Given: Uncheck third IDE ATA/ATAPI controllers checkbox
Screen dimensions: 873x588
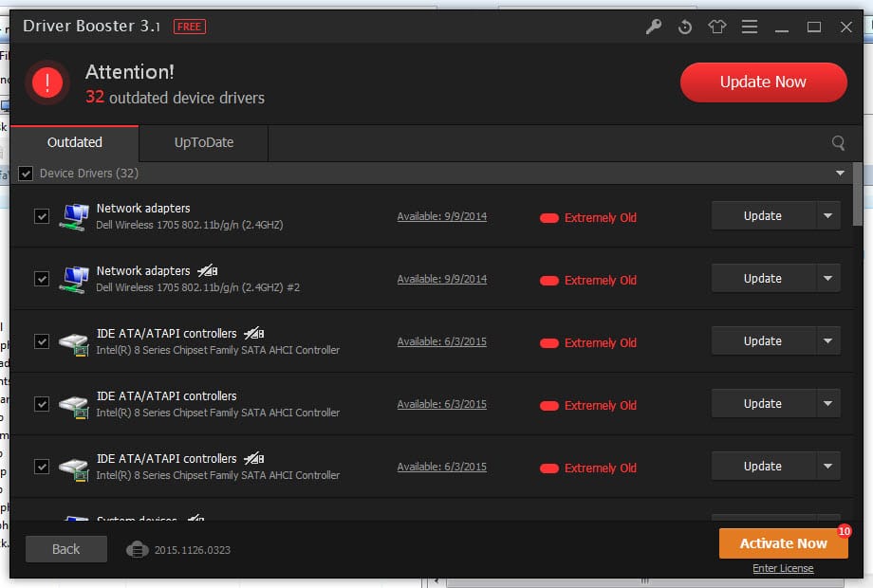Looking at the screenshot, I should (42, 467).
